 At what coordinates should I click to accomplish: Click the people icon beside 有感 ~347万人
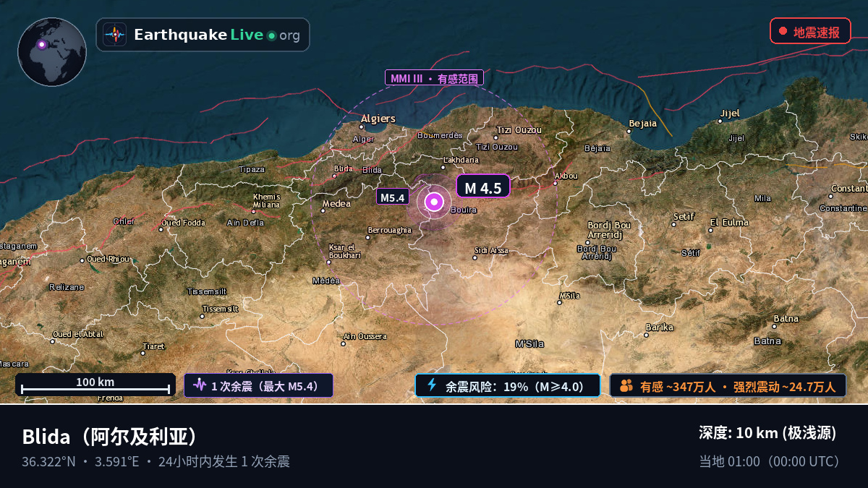pyautogui.click(x=626, y=386)
